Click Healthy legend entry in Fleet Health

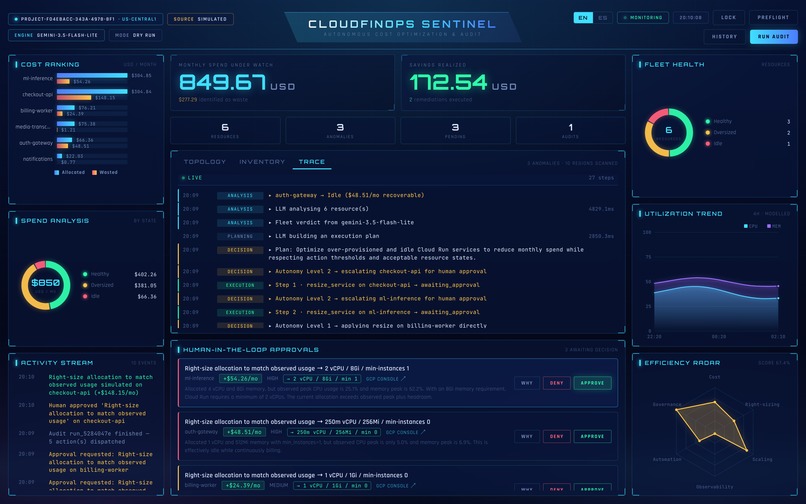point(748,121)
